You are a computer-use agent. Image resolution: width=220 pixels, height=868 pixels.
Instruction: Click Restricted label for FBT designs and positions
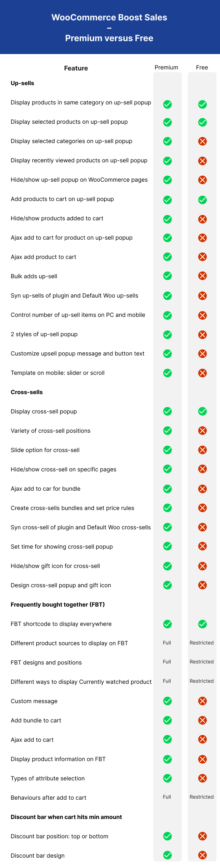click(201, 662)
